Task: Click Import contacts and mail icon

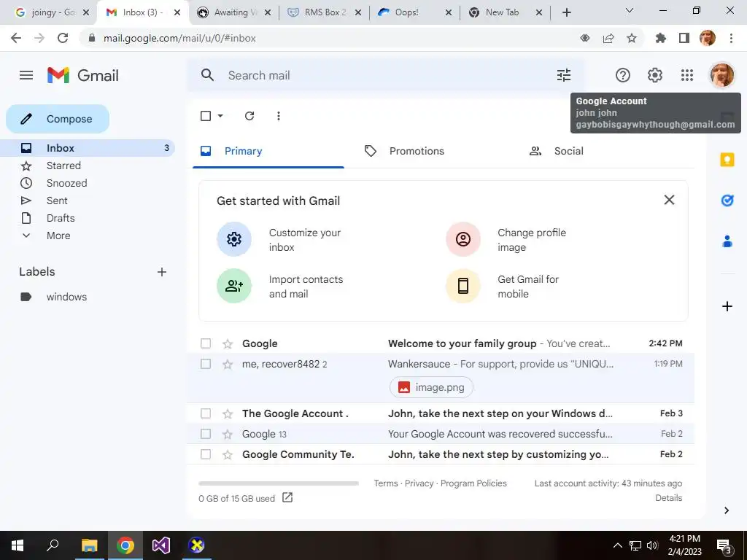Action: pos(234,286)
